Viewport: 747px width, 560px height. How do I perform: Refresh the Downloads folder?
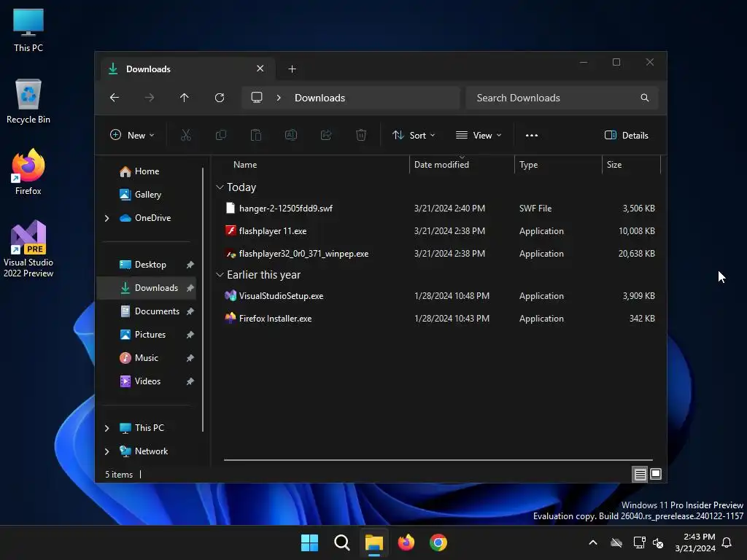[x=220, y=98]
